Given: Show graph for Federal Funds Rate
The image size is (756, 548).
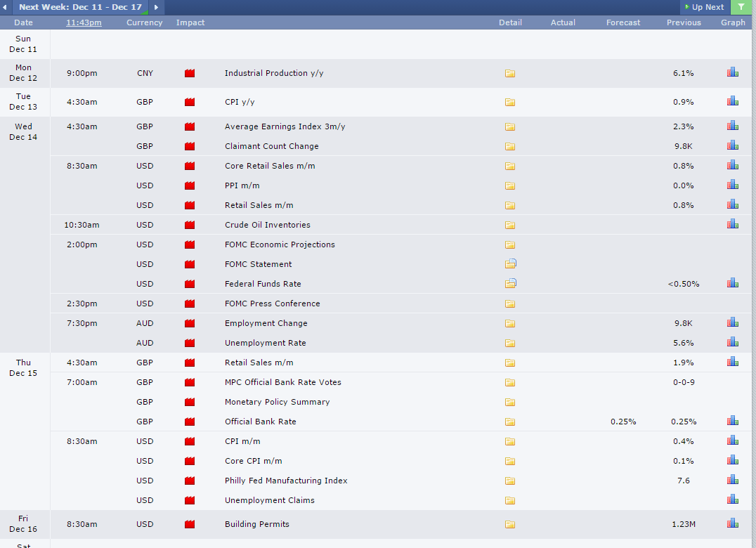Looking at the screenshot, I should pyautogui.click(x=733, y=283).
